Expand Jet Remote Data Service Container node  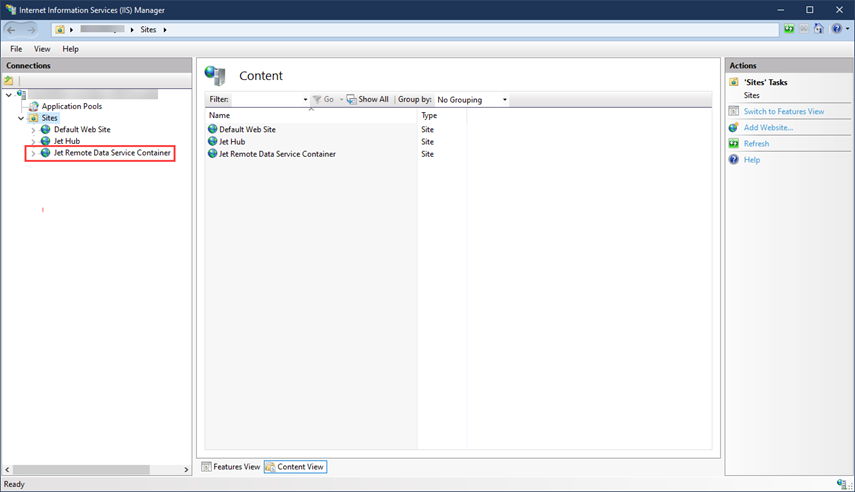point(33,153)
